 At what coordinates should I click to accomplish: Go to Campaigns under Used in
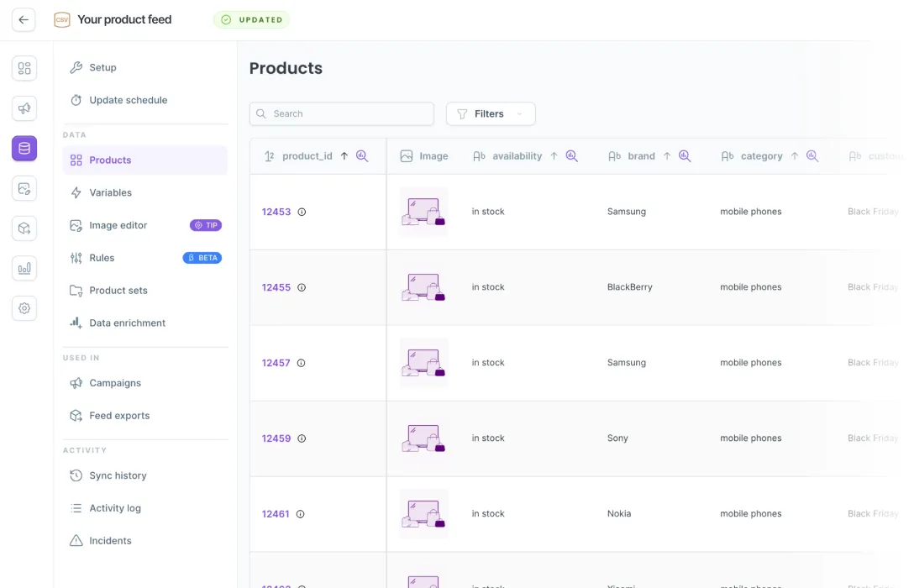point(145,383)
